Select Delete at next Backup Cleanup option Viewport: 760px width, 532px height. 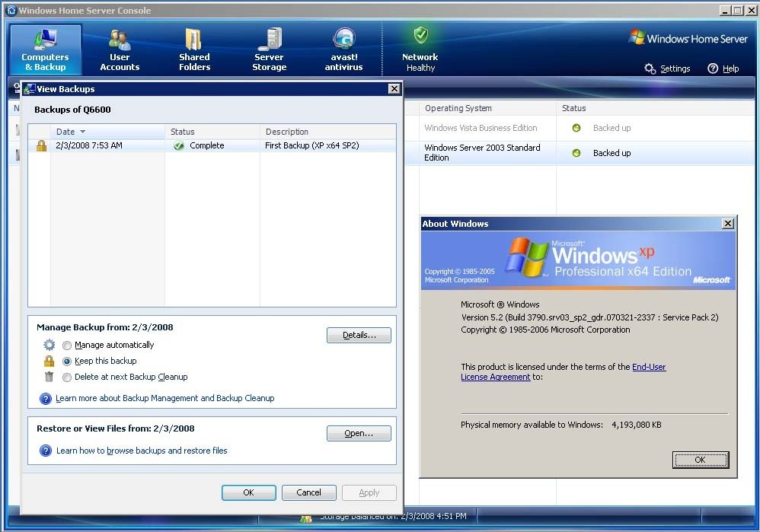click(x=67, y=377)
